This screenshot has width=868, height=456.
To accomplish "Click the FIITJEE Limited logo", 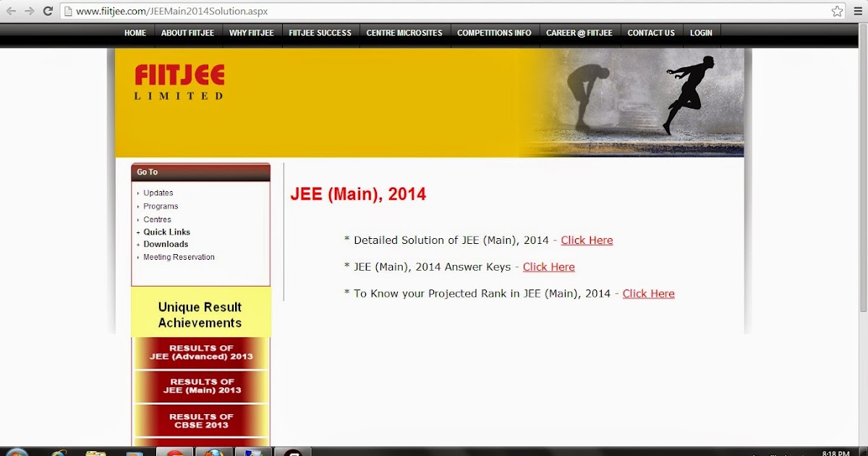I will (x=179, y=82).
